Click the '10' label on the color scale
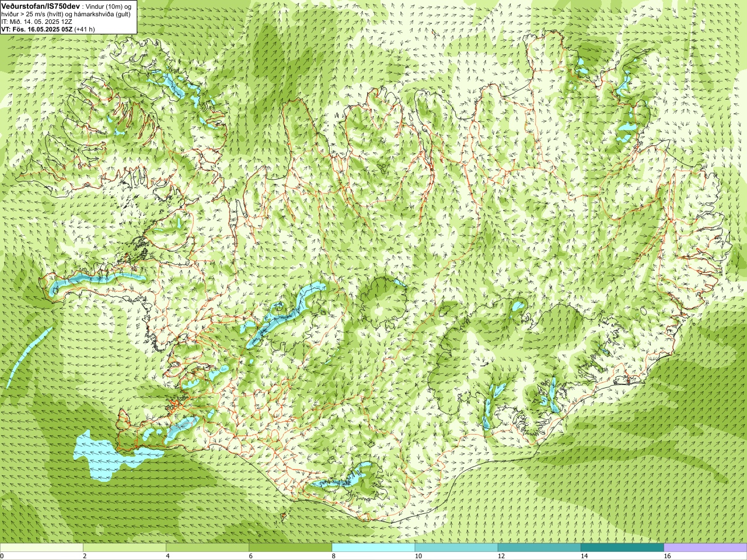747x560 pixels. [x=418, y=556]
